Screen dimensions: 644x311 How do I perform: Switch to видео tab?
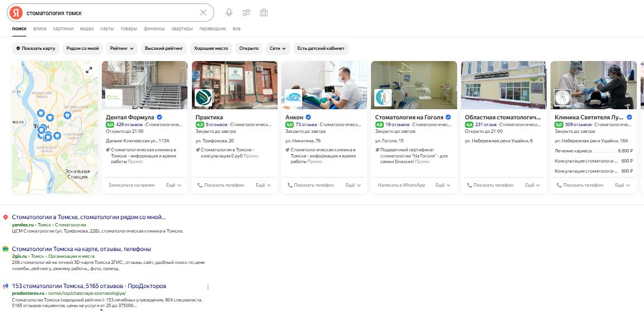click(87, 29)
